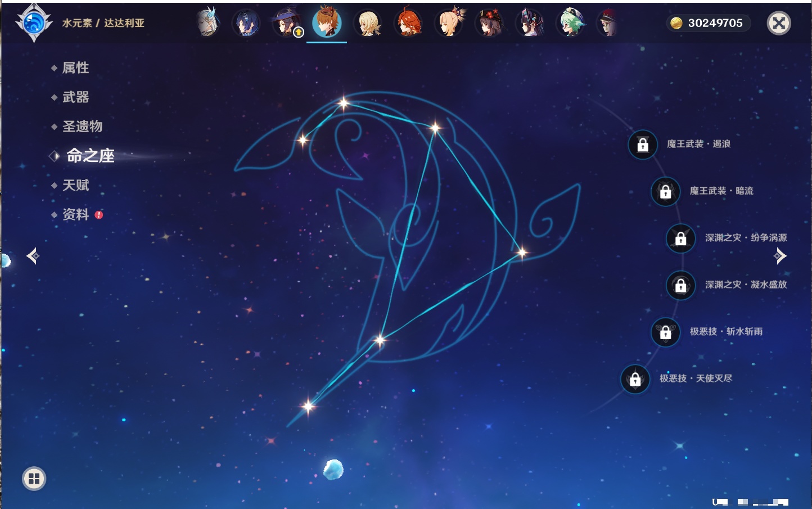Screen dimensions: 812x509
Task: Switch to the red-haired character avatar
Action: pos(408,23)
